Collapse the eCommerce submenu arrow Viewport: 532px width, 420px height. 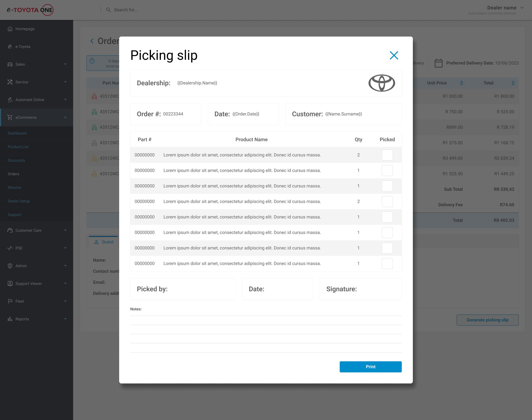coord(65,118)
